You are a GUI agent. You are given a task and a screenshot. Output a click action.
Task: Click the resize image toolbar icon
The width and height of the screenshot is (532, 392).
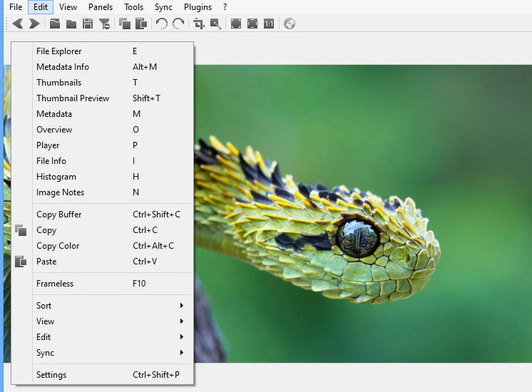(x=215, y=24)
